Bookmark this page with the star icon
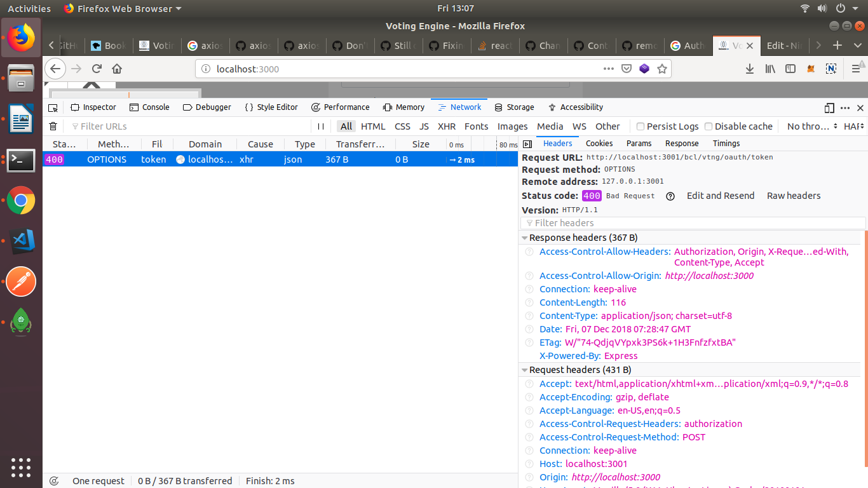The height and width of the screenshot is (488, 868). tap(662, 69)
